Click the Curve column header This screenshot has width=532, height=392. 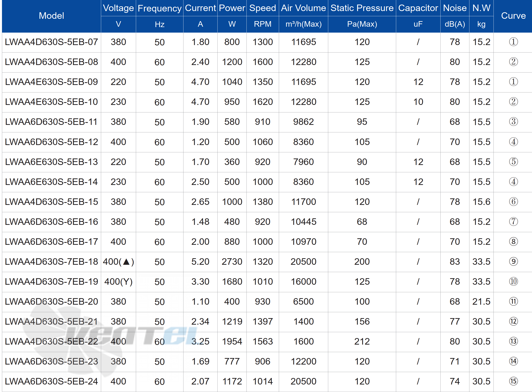(513, 16)
